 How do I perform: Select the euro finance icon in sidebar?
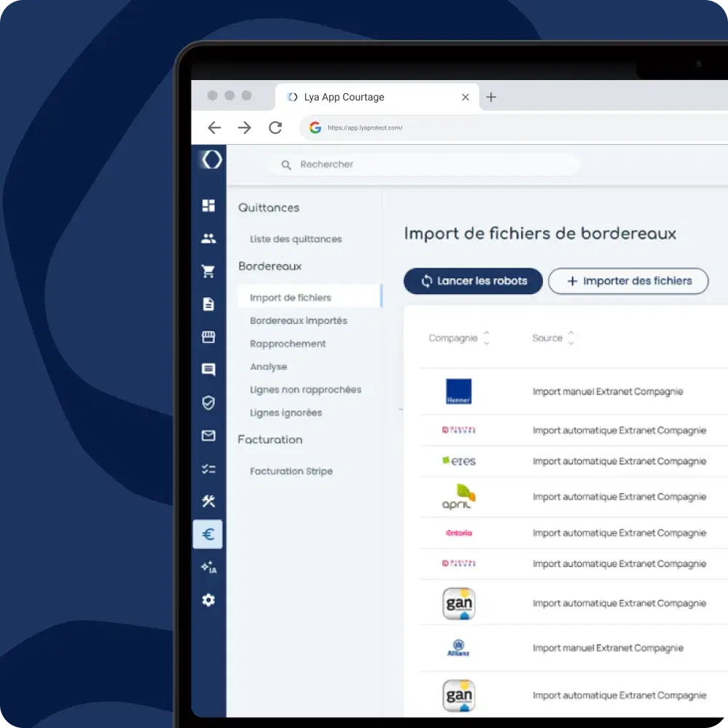208,534
